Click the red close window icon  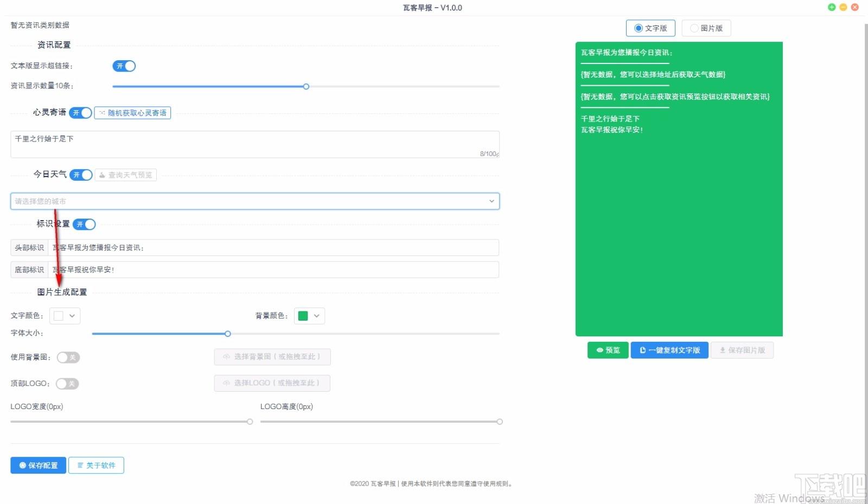[854, 7]
